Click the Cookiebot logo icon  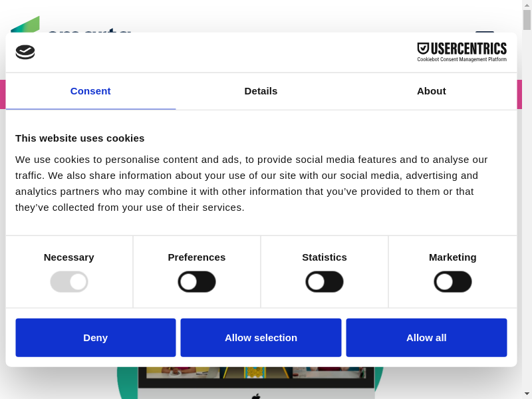pyautogui.click(x=25, y=52)
